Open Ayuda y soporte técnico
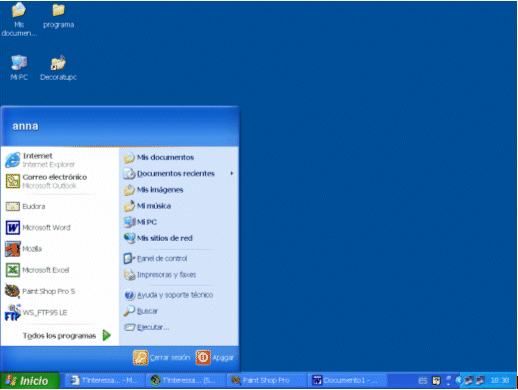The width and height of the screenshot is (518, 390). click(169, 295)
